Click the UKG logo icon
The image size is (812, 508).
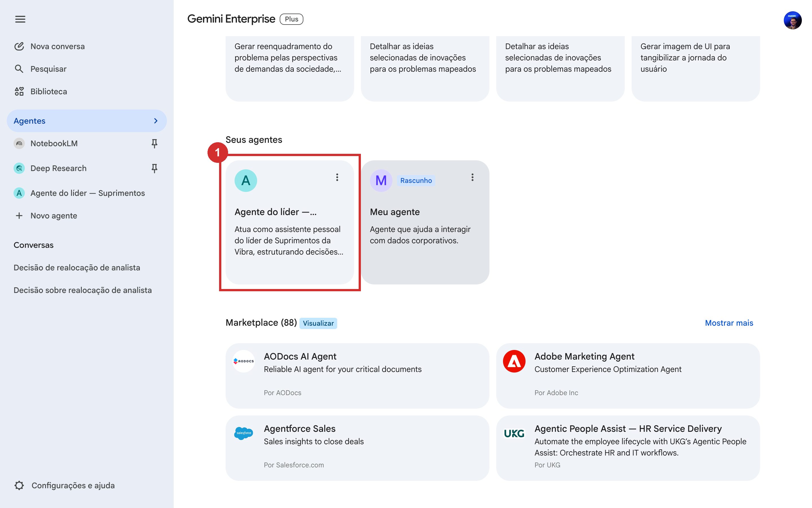(x=514, y=433)
